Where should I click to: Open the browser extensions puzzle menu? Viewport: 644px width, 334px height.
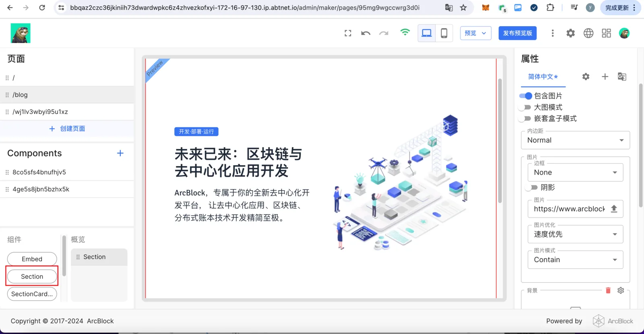point(550,8)
